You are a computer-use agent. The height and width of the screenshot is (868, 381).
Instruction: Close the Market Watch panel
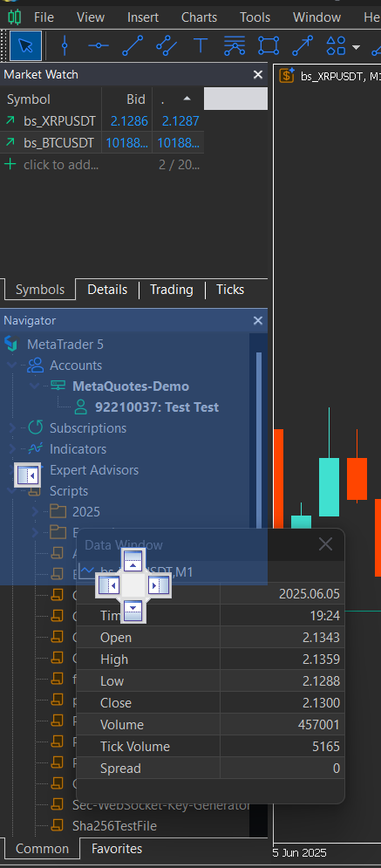pos(258,74)
